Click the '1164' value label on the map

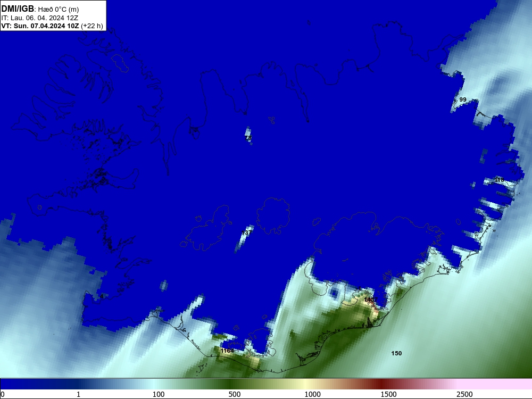click(227, 351)
